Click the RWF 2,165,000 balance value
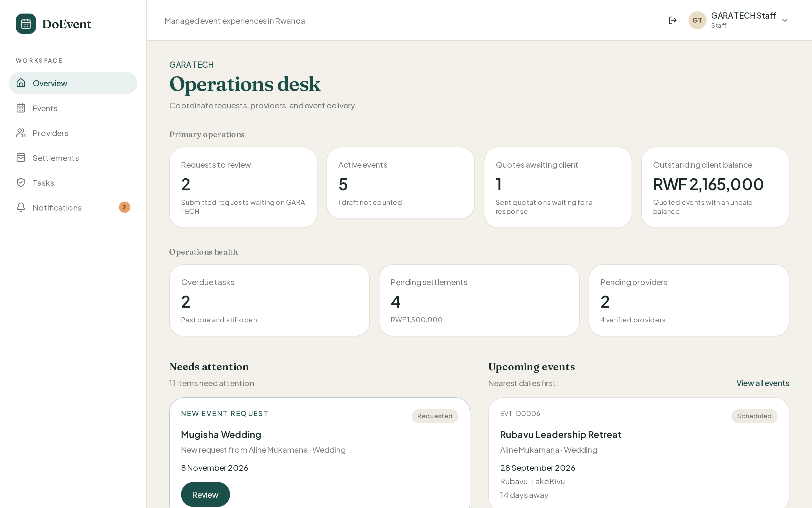This screenshot has width=812, height=508. coord(708,185)
